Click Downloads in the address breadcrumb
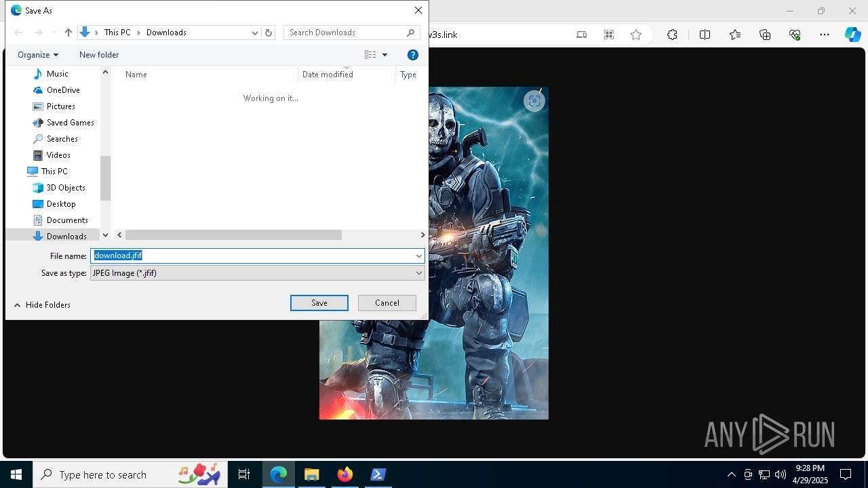This screenshot has height=488, width=868. pos(166,33)
